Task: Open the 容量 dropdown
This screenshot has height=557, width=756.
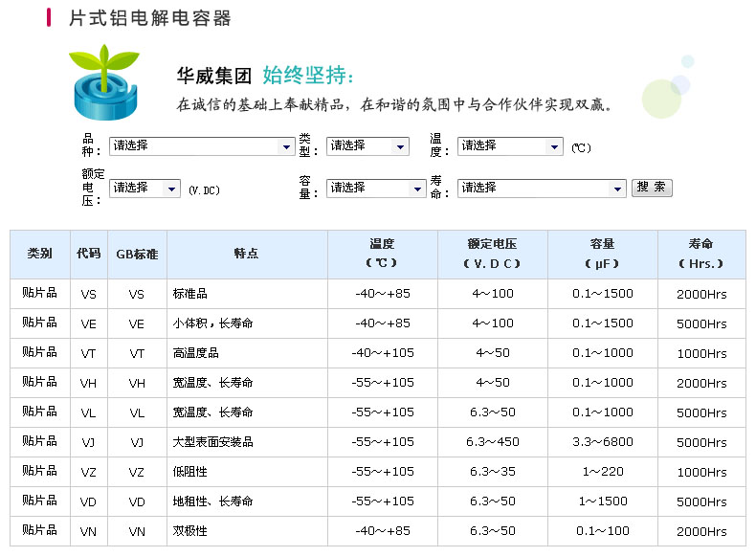Action: point(376,189)
